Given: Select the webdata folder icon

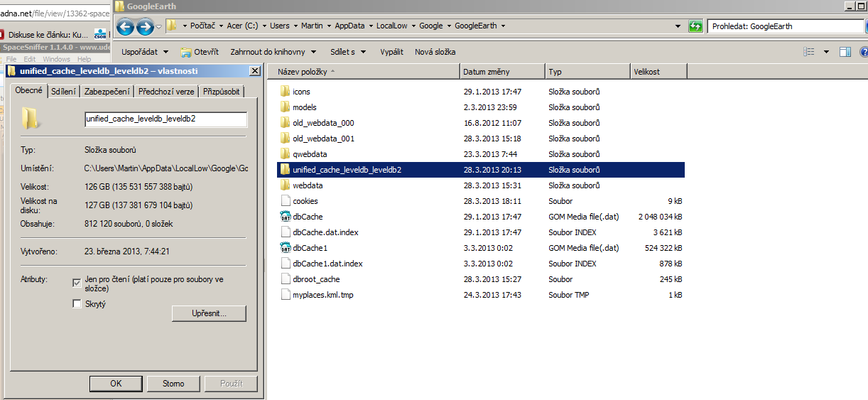Looking at the screenshot, I should [286, 185].
